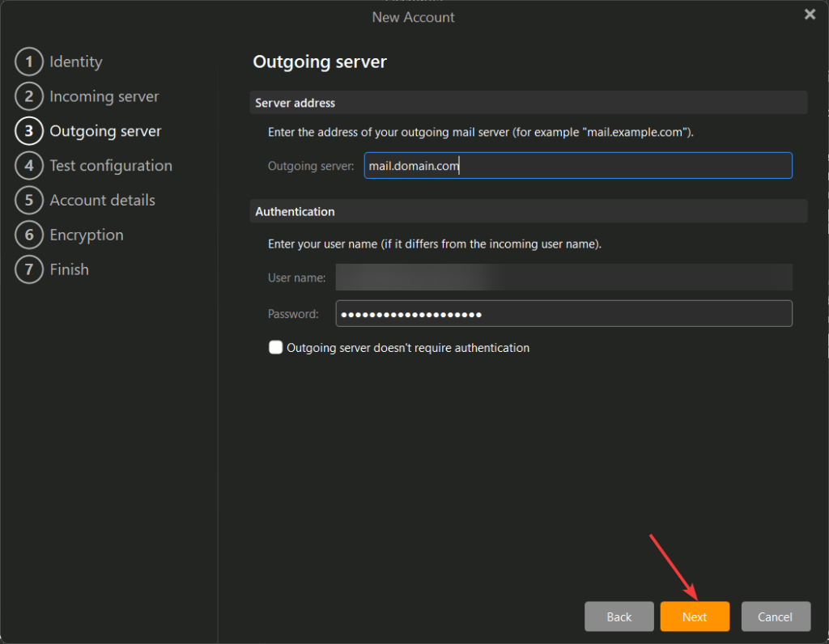829x644 pixels.
Task: Select the Identity step label
Action: [x=76, y=61]
